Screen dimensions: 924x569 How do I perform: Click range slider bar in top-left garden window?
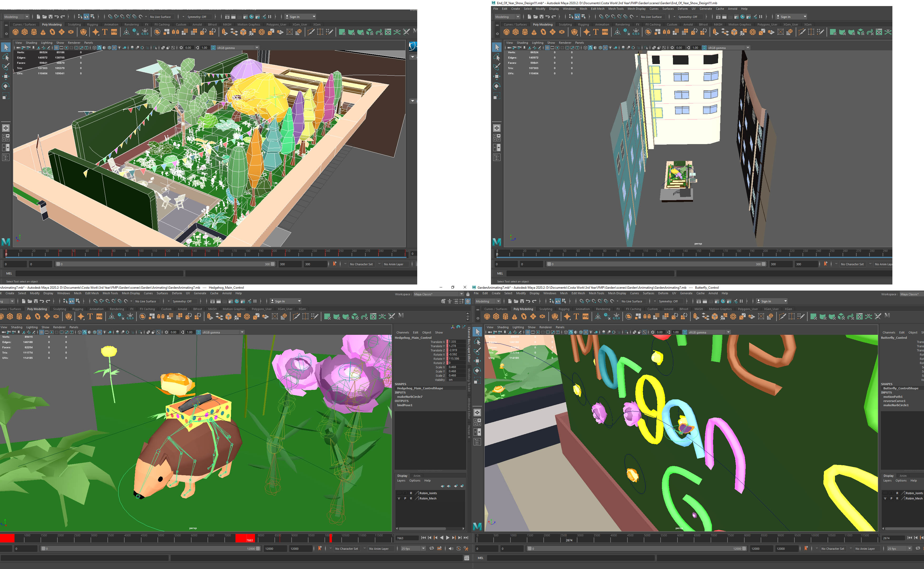point(165,264)
